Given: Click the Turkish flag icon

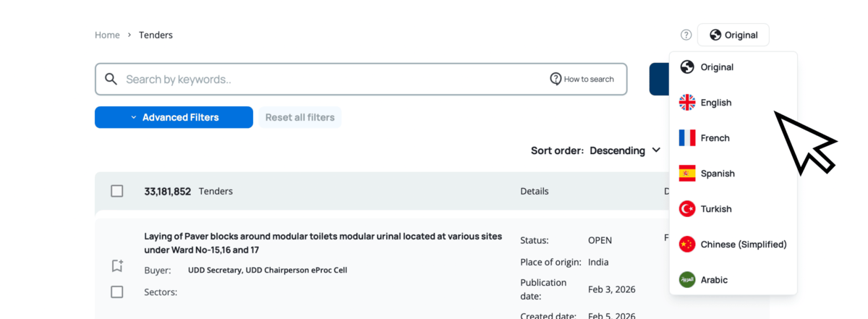Looking at the screenshot, I should pyautogui.click(x=686, y=209).
